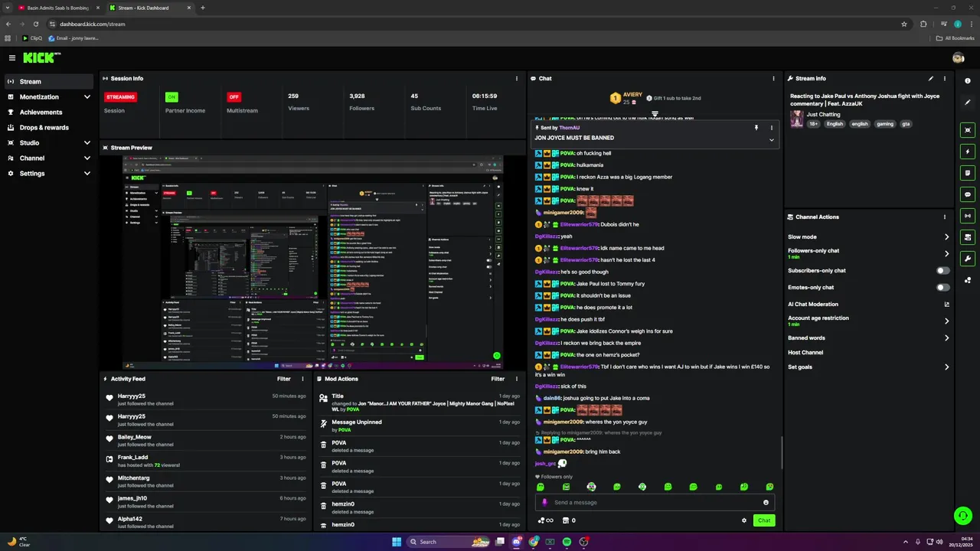Open a new browser tab
980x551 pixels.
pyautogui.click(x=203, y=8)
